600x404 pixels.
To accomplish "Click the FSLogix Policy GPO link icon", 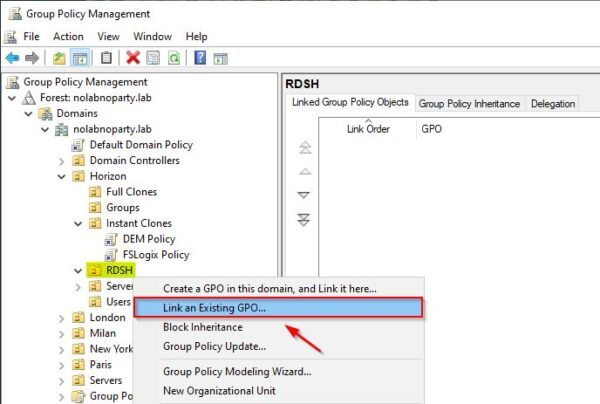I will click(111, 255).
